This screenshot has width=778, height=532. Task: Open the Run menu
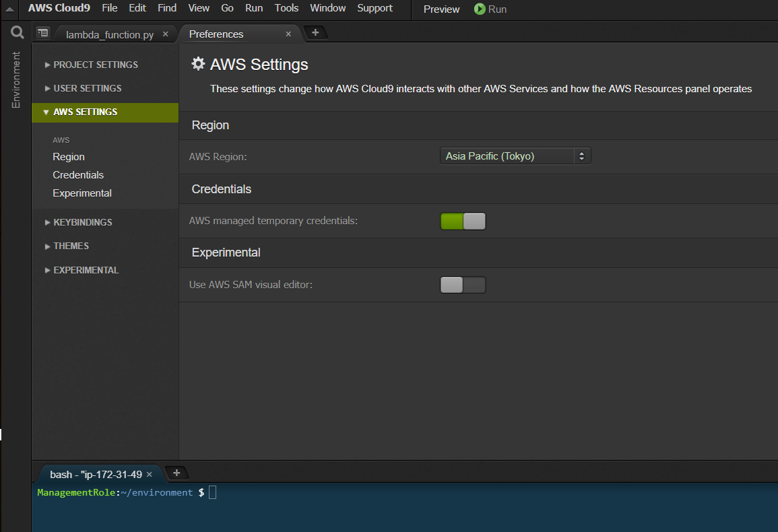(254, 8)
